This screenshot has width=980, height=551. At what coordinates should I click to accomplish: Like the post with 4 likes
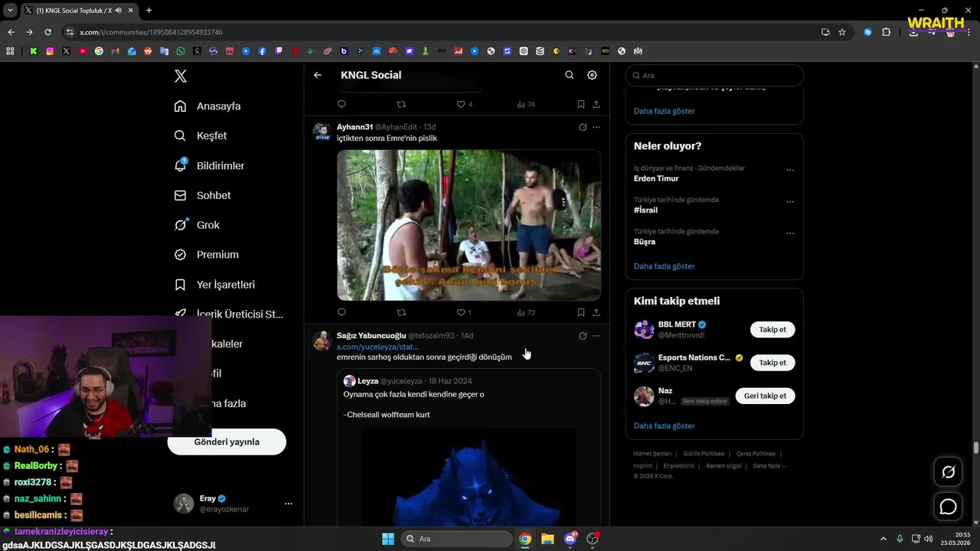(x=464, y=104)
